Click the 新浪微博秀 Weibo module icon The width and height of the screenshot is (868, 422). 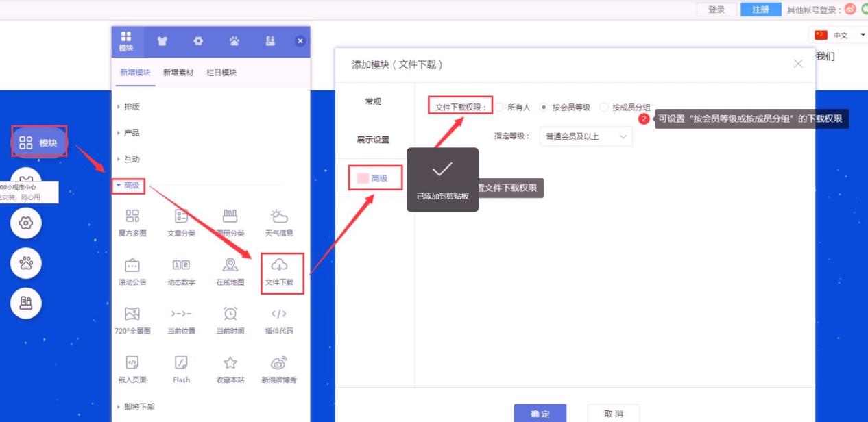pyautogui.click(x=279, y=364)
